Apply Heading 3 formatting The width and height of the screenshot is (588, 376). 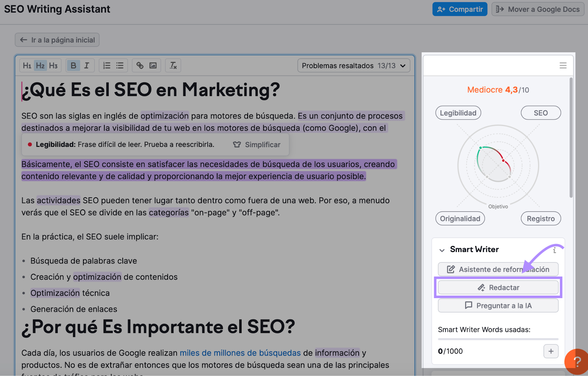(54, 65)
